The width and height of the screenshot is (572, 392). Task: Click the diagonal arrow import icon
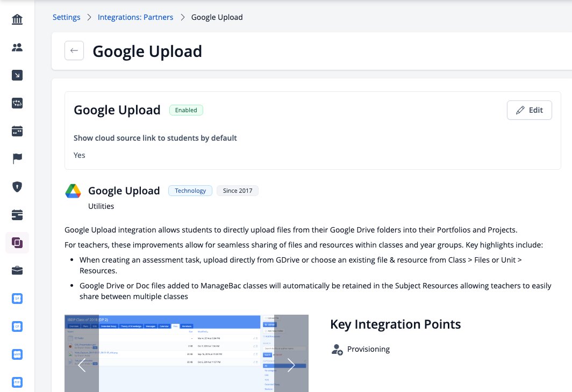pyautogui.click(x=17, y=75)
